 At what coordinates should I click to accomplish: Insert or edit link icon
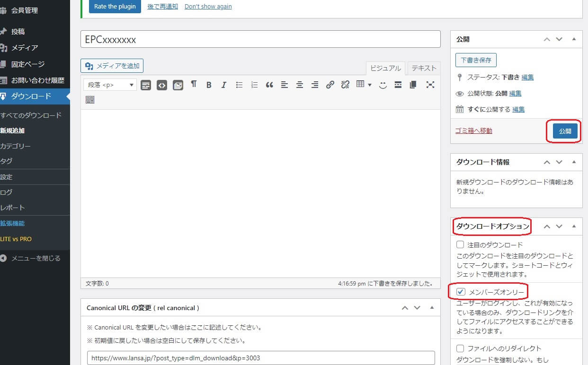coord(330,85)
